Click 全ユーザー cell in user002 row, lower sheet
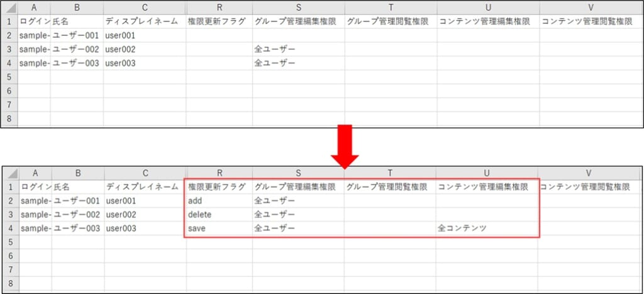This screenshot has height=294, width=644. 298,215
